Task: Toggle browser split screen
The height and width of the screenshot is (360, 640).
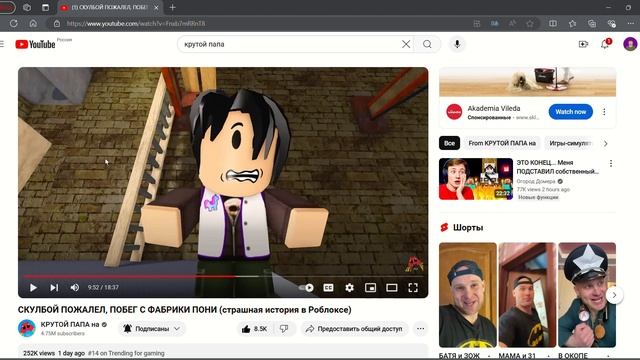Action: click(x=553, y=24)
